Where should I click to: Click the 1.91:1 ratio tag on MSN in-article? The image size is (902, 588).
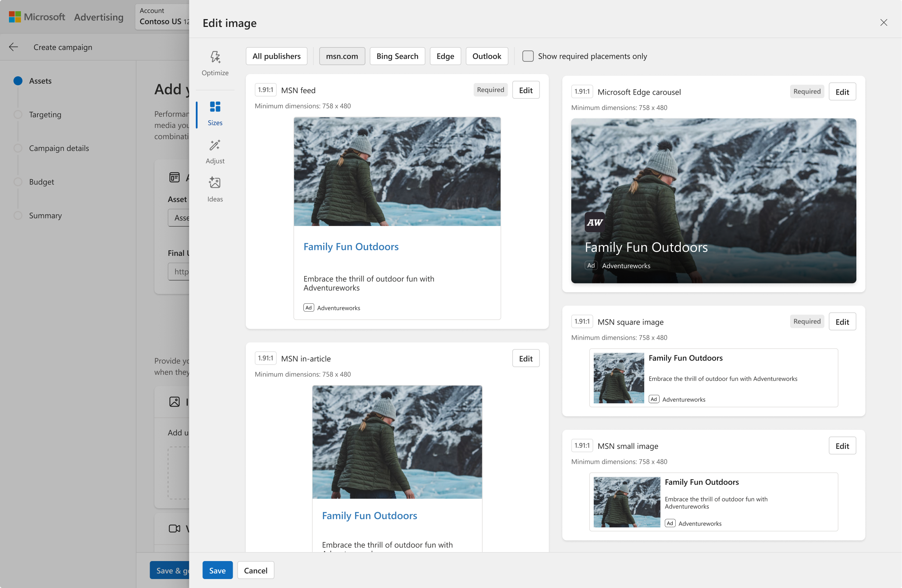coord(265,358)
